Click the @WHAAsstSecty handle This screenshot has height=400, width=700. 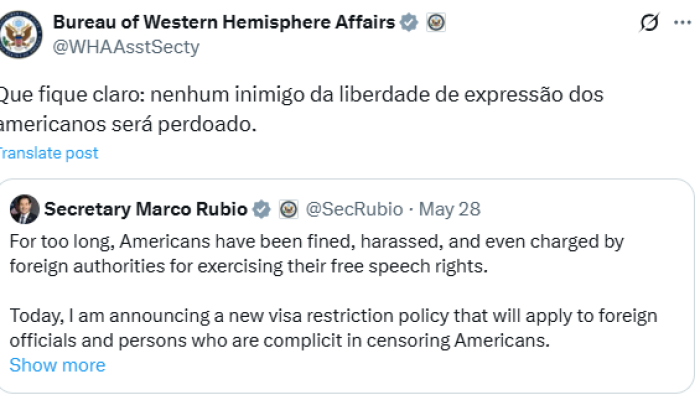pos(126,47)
